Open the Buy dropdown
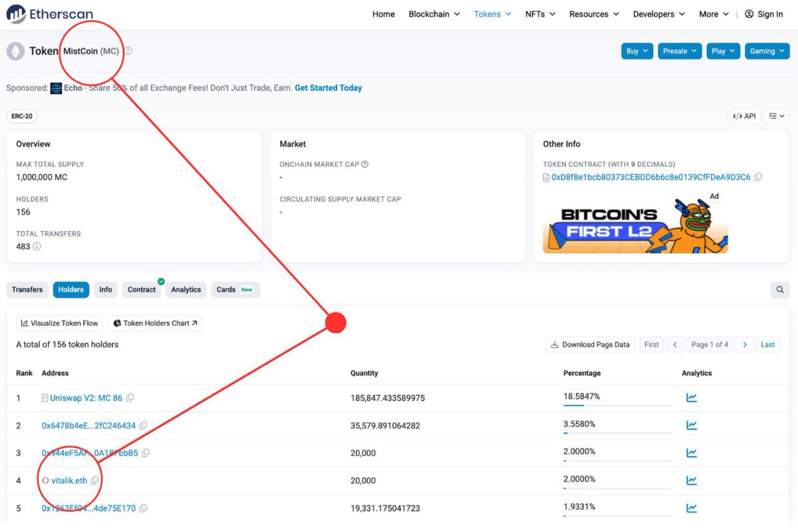The height and width of the screenshot is (532, 798). click(x=637, y=51)
